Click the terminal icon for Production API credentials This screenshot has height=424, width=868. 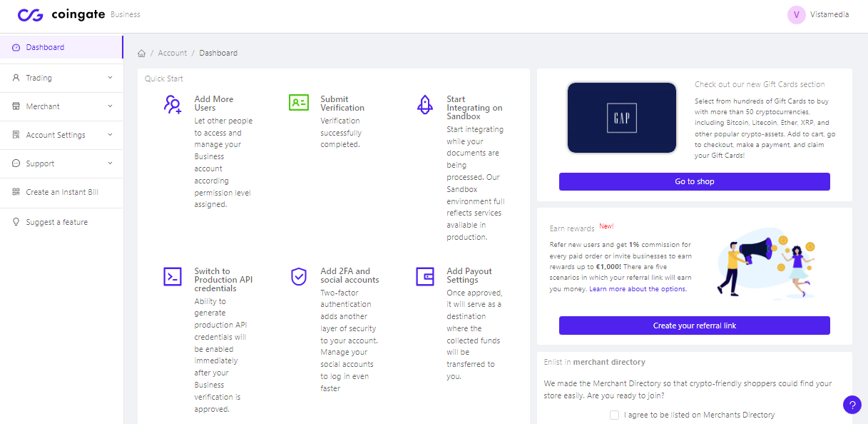173,276
